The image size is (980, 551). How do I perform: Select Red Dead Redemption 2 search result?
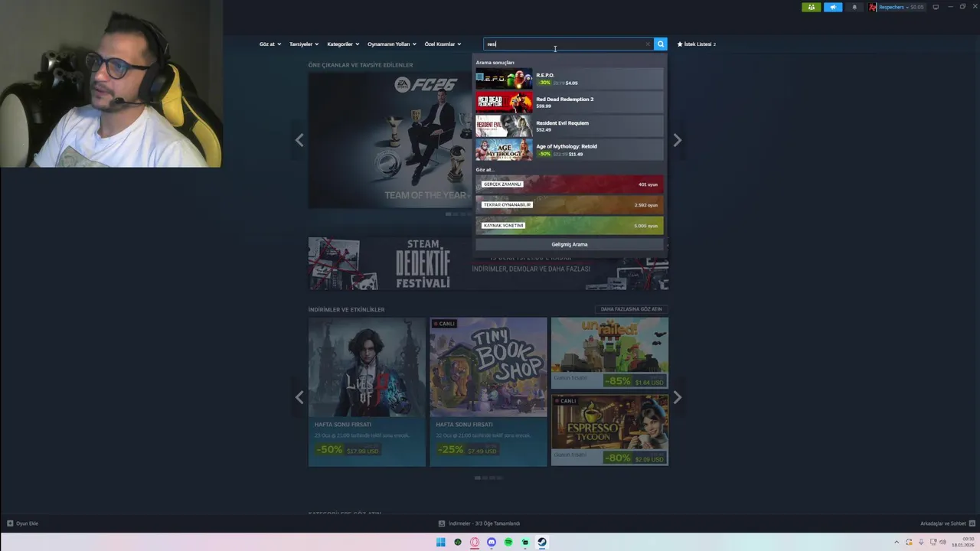[570, 103]
